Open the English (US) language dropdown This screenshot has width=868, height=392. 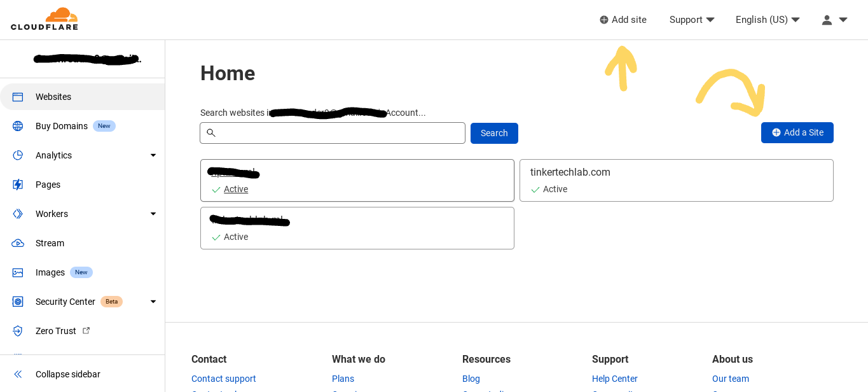click(768, 20)
